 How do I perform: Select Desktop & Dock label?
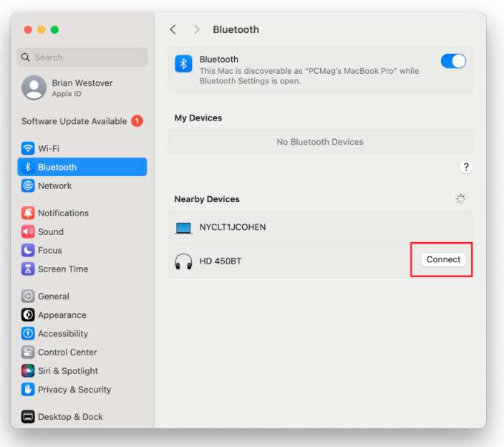point(70,417)
